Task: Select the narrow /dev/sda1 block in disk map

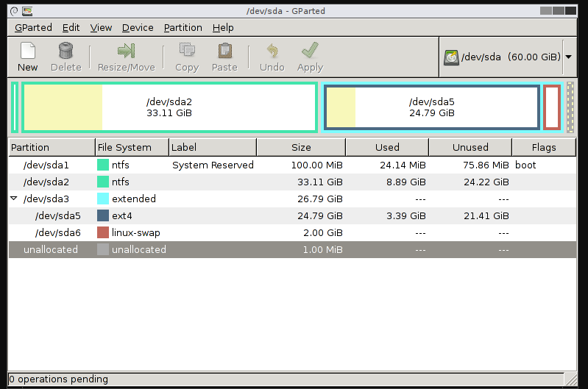Action: tap(15, 107)
